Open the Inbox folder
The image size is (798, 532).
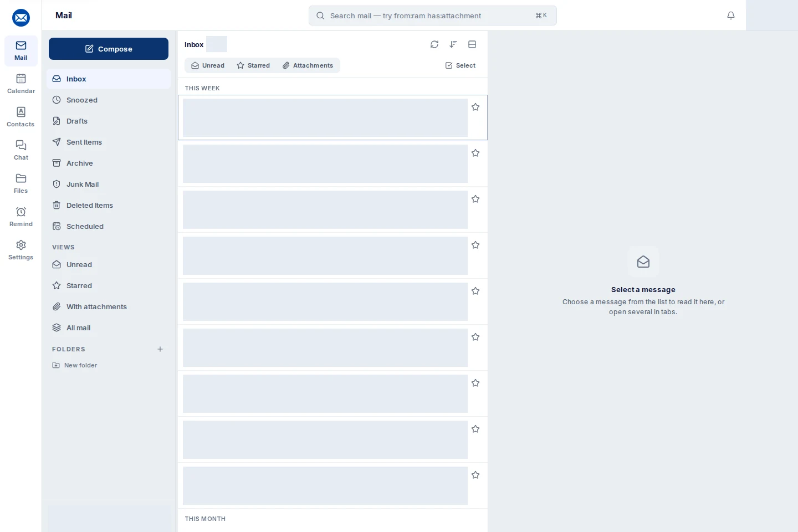(109, 79)
